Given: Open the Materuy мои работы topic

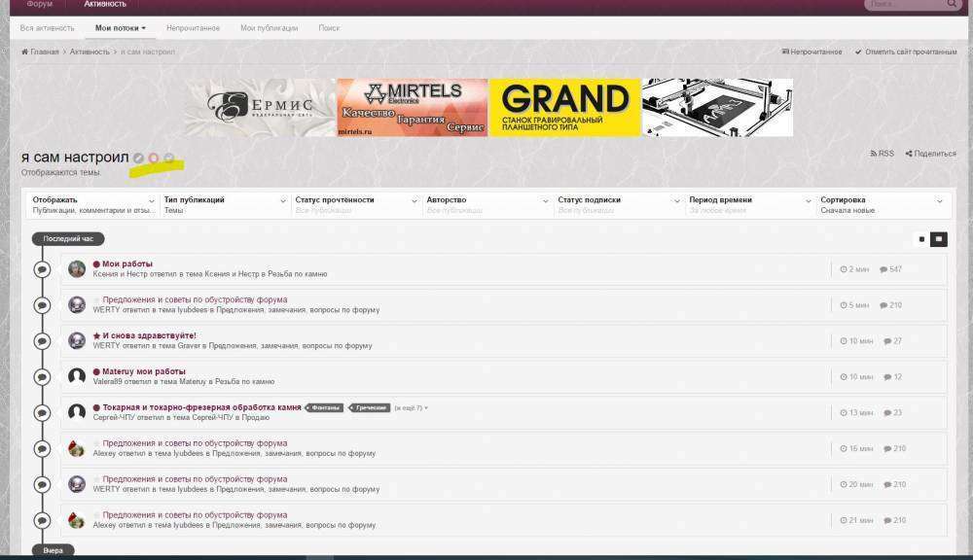Looking at the screenshot, I should pyautogui.click(x=143, y=371).
